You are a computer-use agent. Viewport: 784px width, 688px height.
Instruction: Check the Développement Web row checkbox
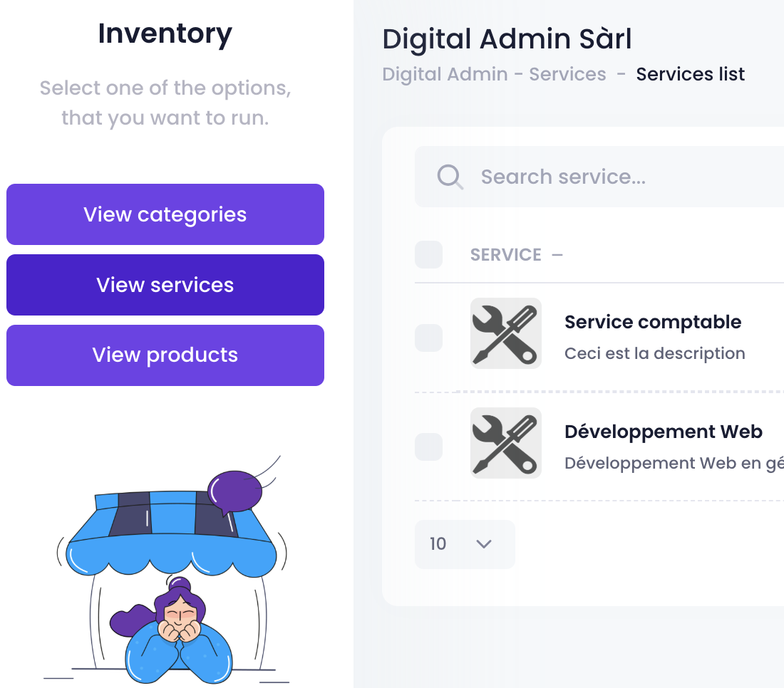point(428,447)
